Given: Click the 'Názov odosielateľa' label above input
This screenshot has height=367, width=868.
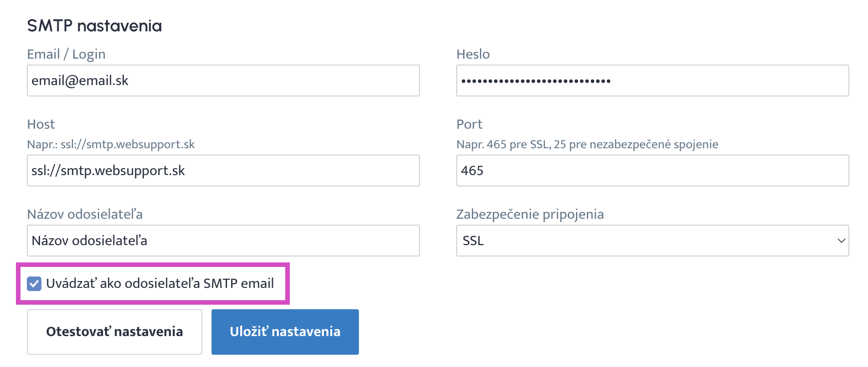Looking at the screenshot, I should 85,214.
